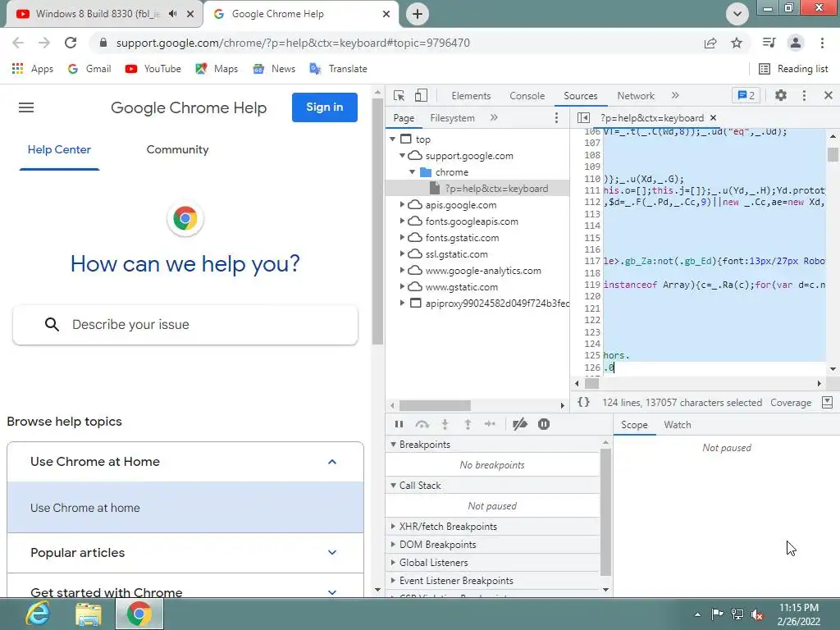Image resolution: width=840 pixels, height=630 pixels.
Task: Reload the page
Action: (x=71, y=43)
